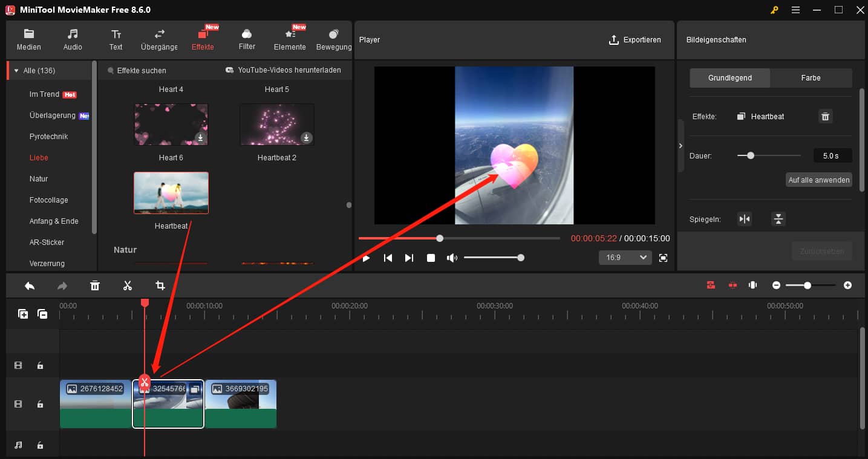
Task: Mute the player volume icon
Action: coord(451,258)
